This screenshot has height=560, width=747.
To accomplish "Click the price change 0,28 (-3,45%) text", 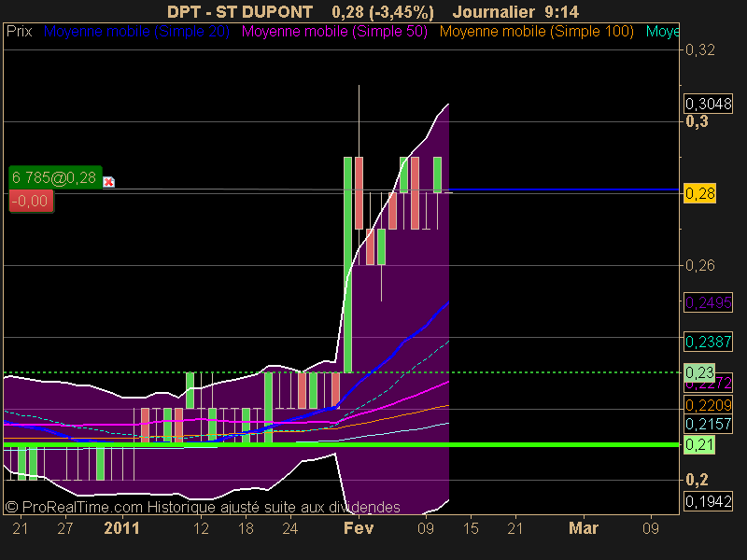I will pos(383,11).
